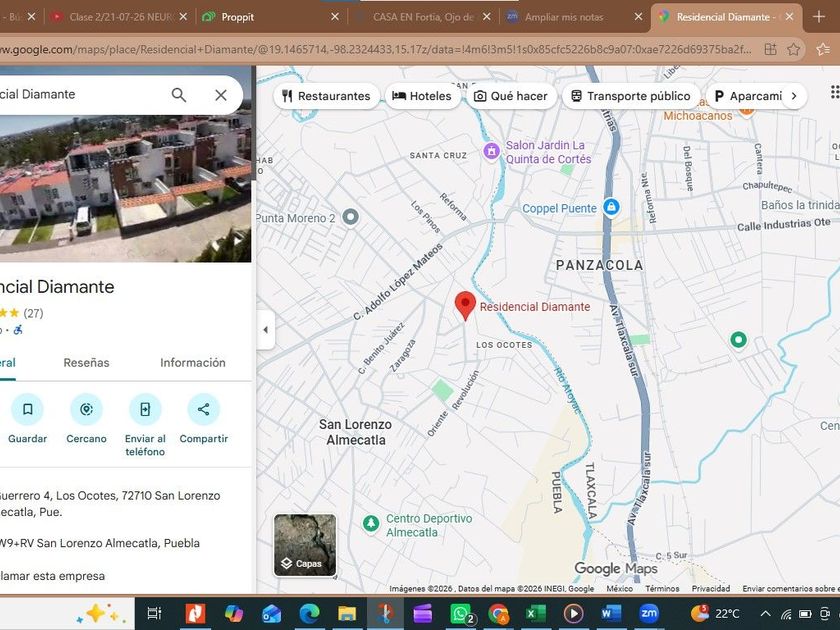Open the 22°C weather widget
This screenshot has width=840, height=630.
click(716, 614)
